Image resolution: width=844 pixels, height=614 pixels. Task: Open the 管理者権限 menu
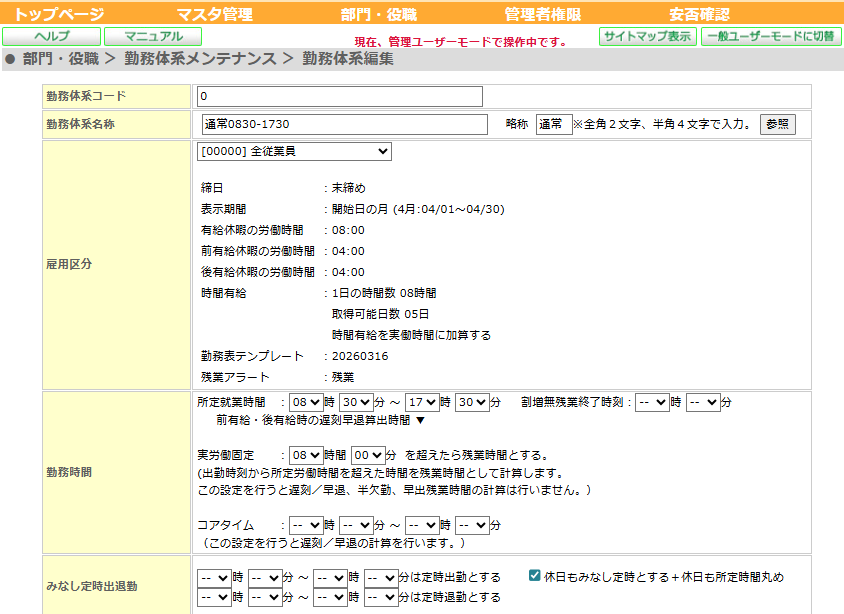coord(543,14)
